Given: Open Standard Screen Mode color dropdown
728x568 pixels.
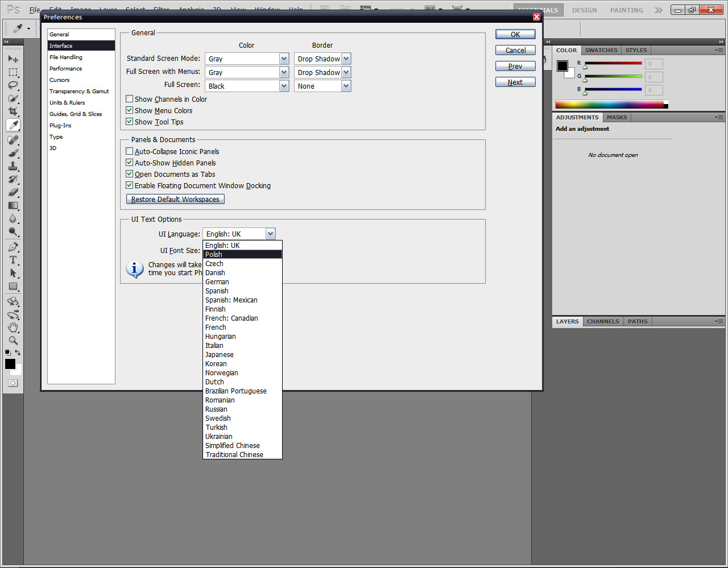Looking at the screenshot, I should click(247, 59).
